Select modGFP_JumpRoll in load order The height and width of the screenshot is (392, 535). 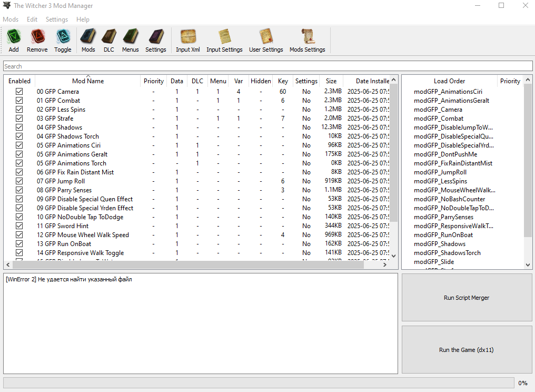coord(440,172)
